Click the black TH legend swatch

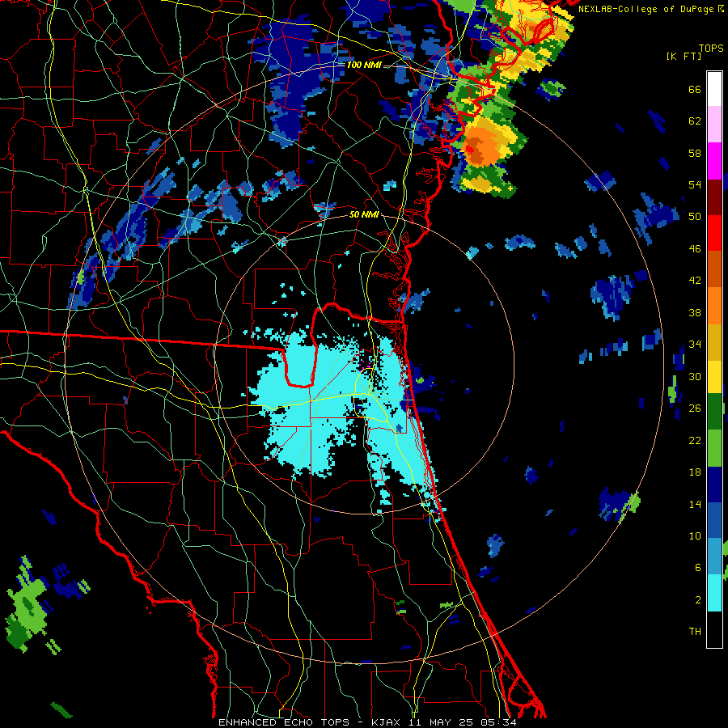pos(714,629)
